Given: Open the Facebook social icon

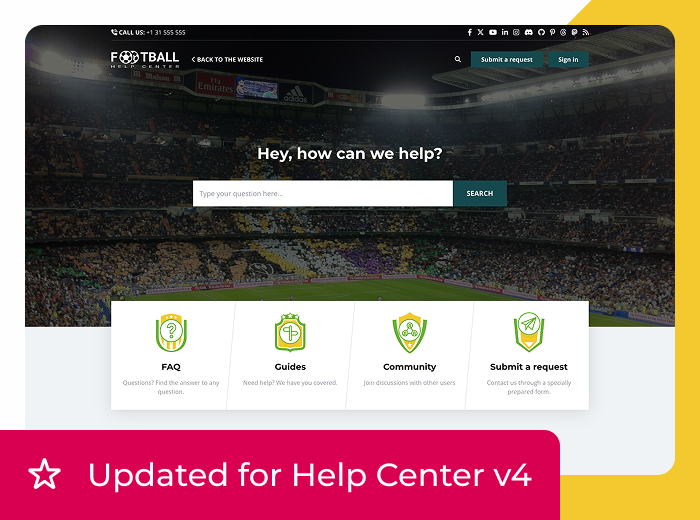Looking at the screenshot, I should point(470,32).
